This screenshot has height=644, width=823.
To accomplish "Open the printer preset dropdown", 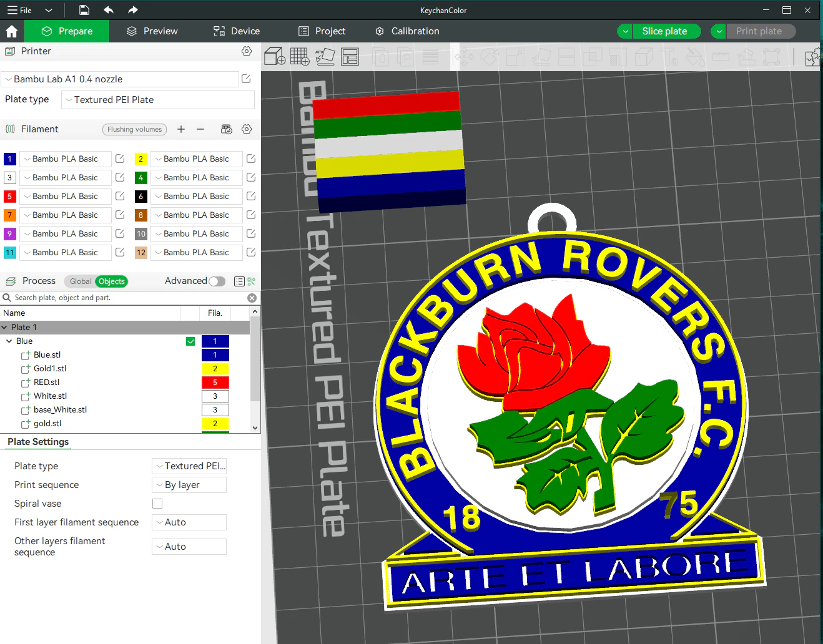I will point(120,79).
